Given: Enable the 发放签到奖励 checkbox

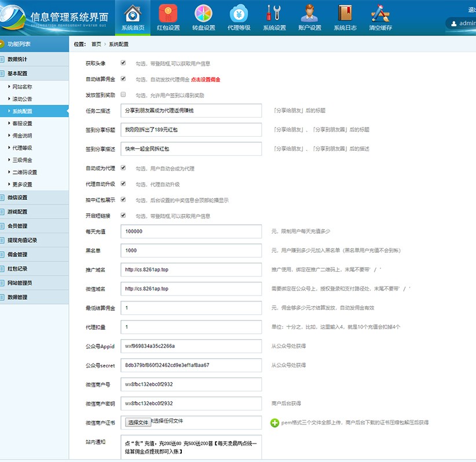Looking at the screenshot, I should tap(123, 94).
